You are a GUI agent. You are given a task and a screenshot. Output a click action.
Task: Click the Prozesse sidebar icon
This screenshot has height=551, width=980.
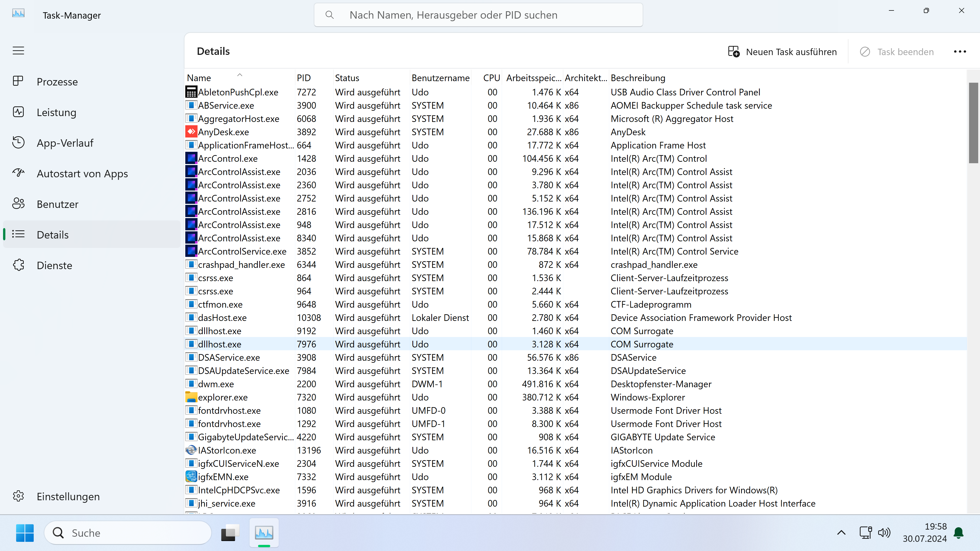point(18,81)
